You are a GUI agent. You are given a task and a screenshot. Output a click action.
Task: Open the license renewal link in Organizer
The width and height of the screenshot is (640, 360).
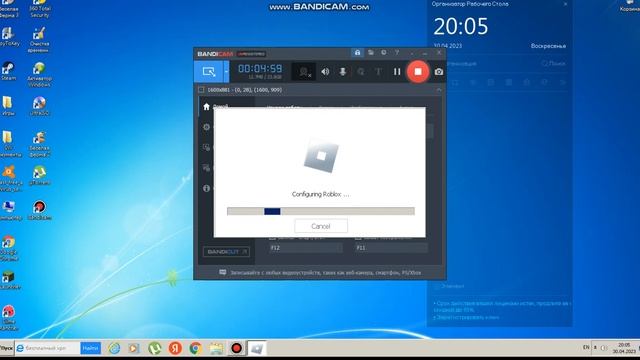[x=501, y=307]
